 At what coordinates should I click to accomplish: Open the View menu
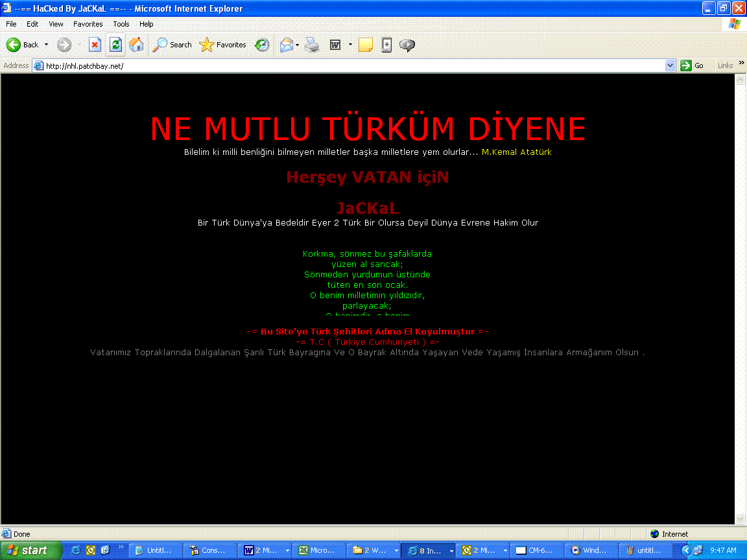pyautogui.click(x=56, y=24)
